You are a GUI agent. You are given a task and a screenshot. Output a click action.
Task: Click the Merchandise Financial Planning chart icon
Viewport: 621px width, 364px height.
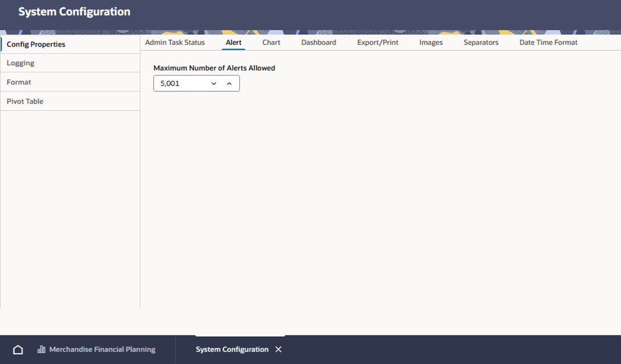click(x=41, y=349)
